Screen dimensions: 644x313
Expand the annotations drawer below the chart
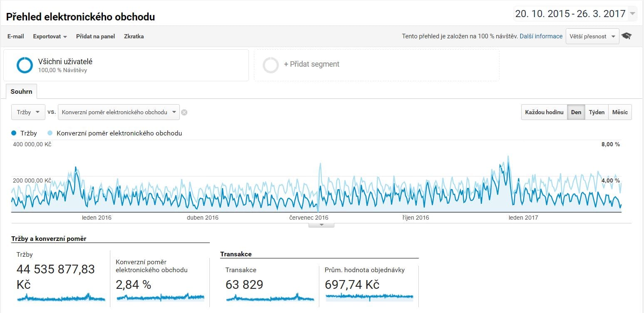tap(321, 225)
